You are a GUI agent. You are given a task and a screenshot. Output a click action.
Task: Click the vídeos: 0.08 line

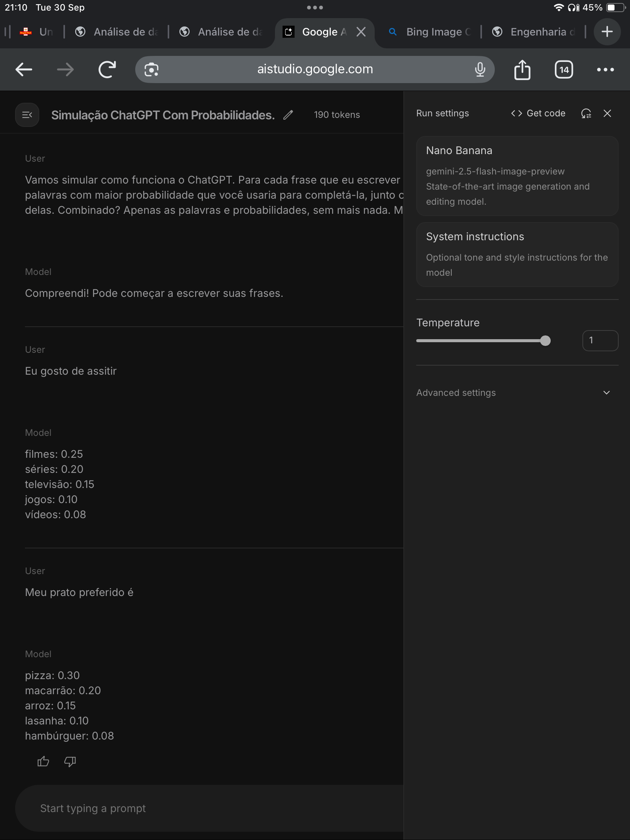coord(56,514)
